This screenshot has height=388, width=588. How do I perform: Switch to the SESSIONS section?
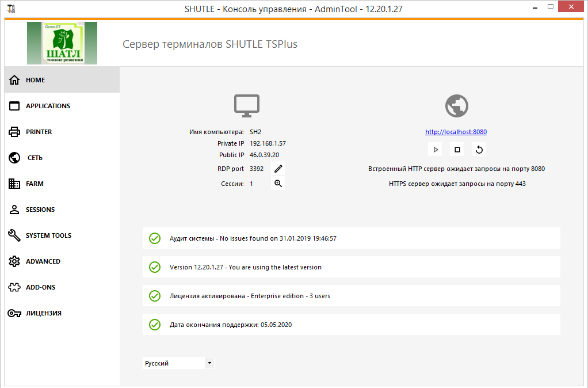pyautogui.click(x=14, y=209)
